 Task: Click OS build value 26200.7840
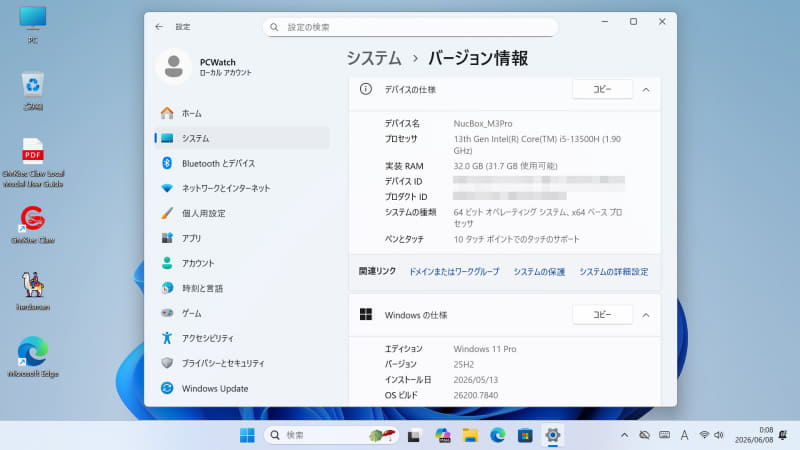coord(476,395)
